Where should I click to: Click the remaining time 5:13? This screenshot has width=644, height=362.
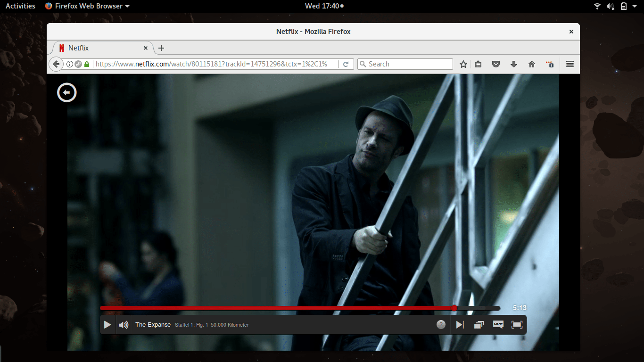tap(520, 308)
